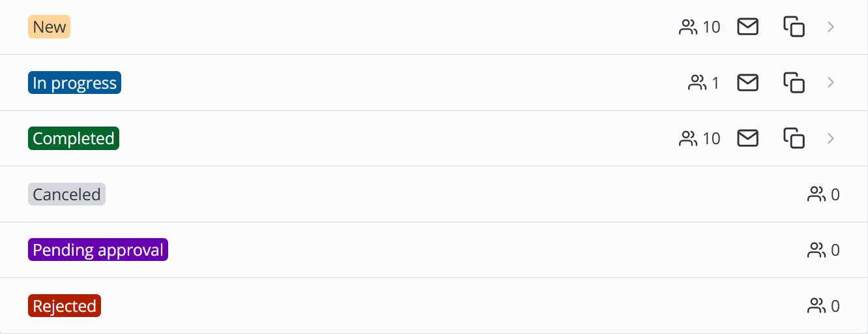868x334 pixels.
Task: Select the blue In progress badge
Action: click(74, 83)
